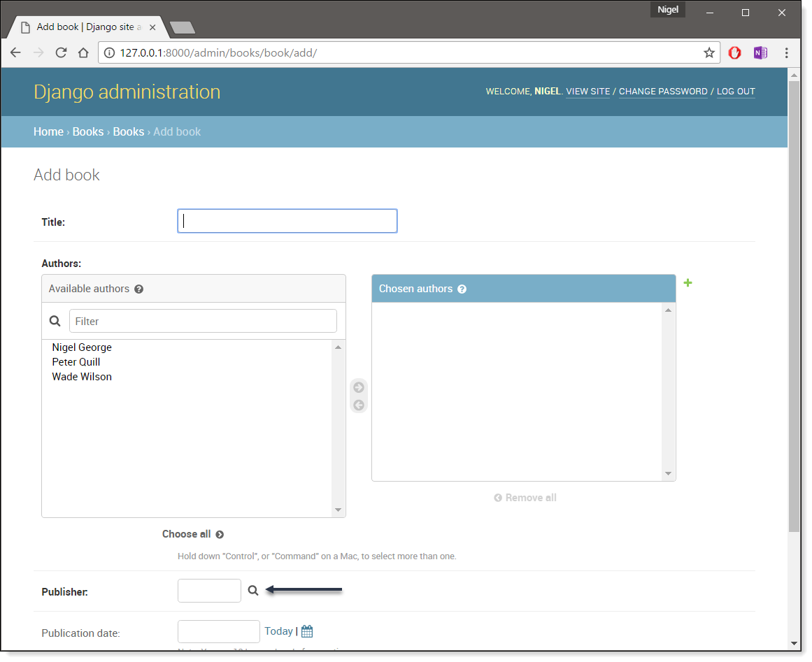This screenshot has width=812, height=662.
Task: Click the green plus to add author
Action: (688, 283)
